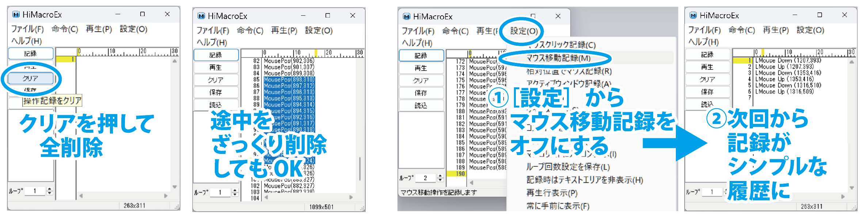Increase the loop count in the 1099x501 window
This screenshot has height=219, width=868.
tap(235, 190)
